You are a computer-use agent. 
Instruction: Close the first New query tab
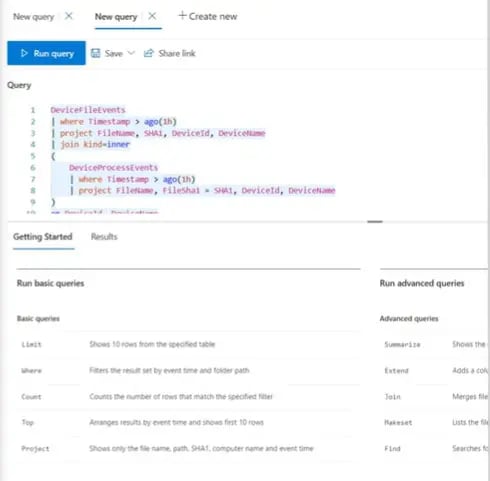click(69, 16)
